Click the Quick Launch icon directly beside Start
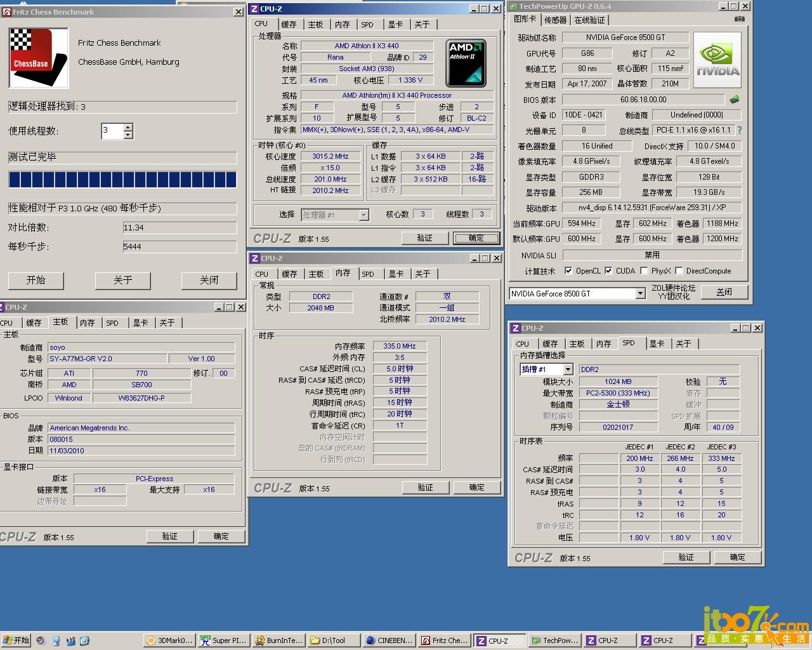 (41, 640)
